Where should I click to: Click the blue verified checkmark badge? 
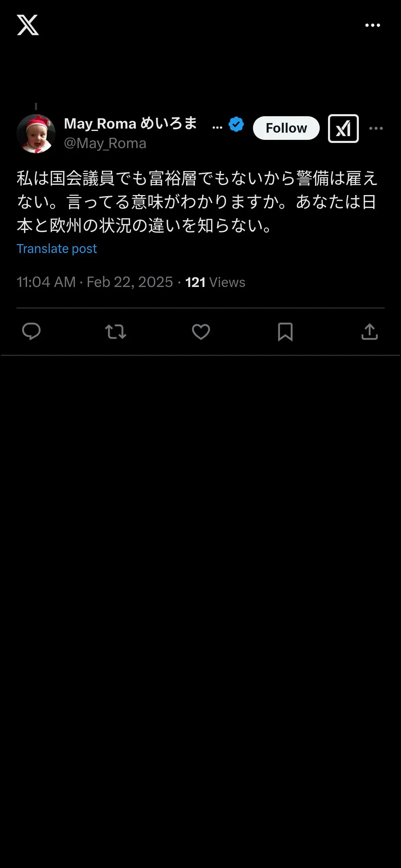[x=236, y=124]
